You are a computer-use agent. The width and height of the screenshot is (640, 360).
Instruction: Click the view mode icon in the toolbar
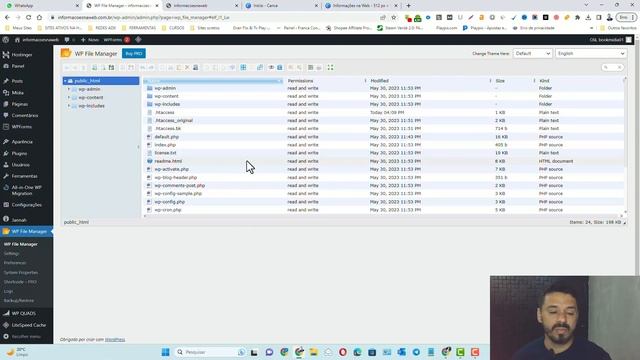[311, 67]
